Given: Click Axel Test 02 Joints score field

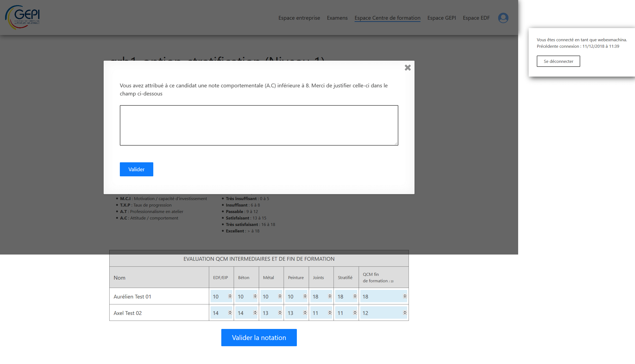Looking at the screenshot, I should tap(321, 313).
